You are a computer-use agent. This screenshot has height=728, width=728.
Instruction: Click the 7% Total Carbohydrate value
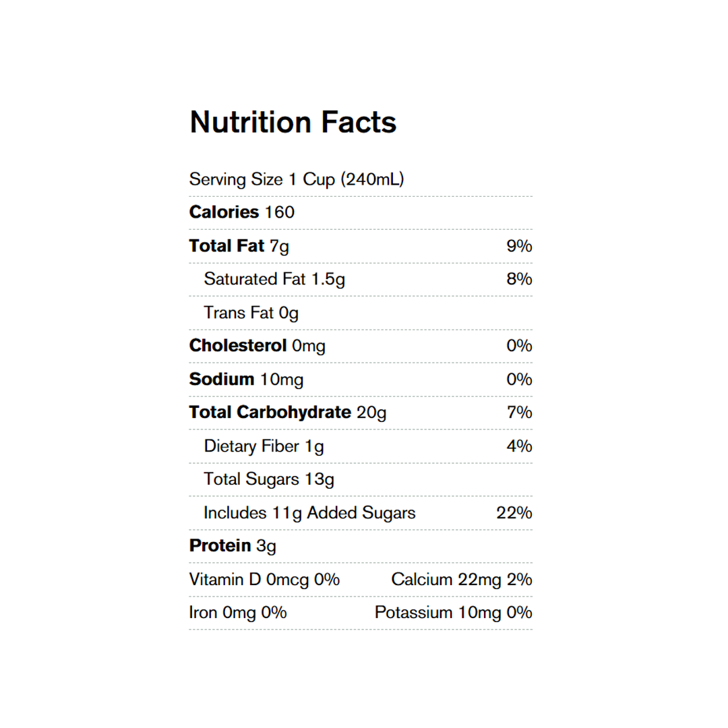tap(519, 413)
